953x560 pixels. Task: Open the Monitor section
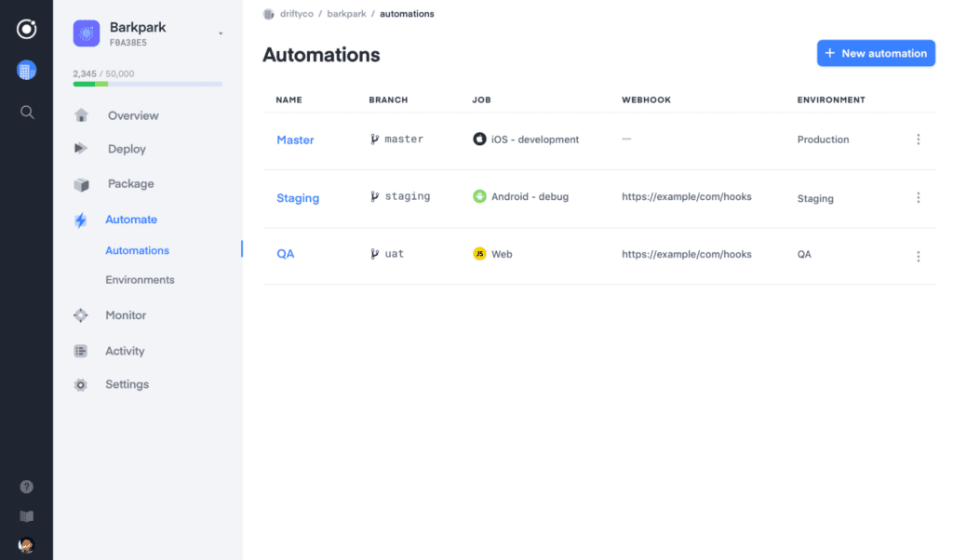point(126,315)
